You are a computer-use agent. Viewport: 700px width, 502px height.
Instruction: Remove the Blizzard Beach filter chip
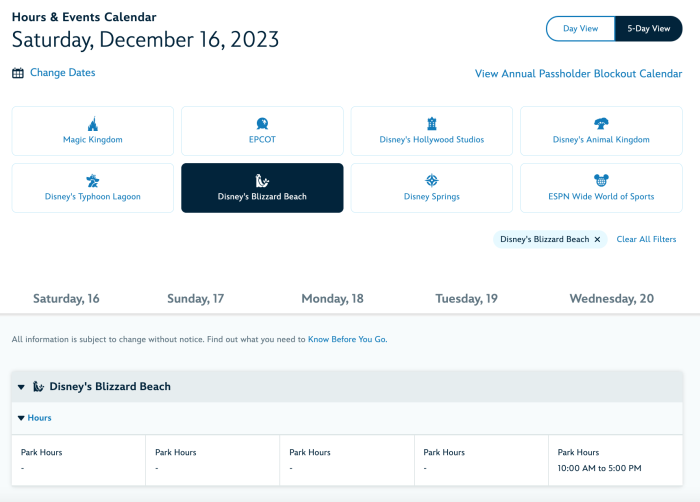pyautogui.click(x=597, y=239)
